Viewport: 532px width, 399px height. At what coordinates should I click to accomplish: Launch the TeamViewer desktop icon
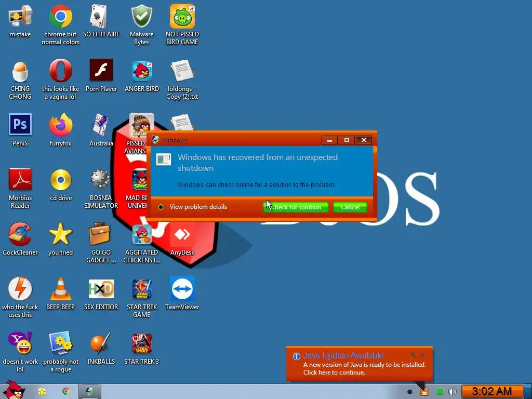[x=182, y=289]
